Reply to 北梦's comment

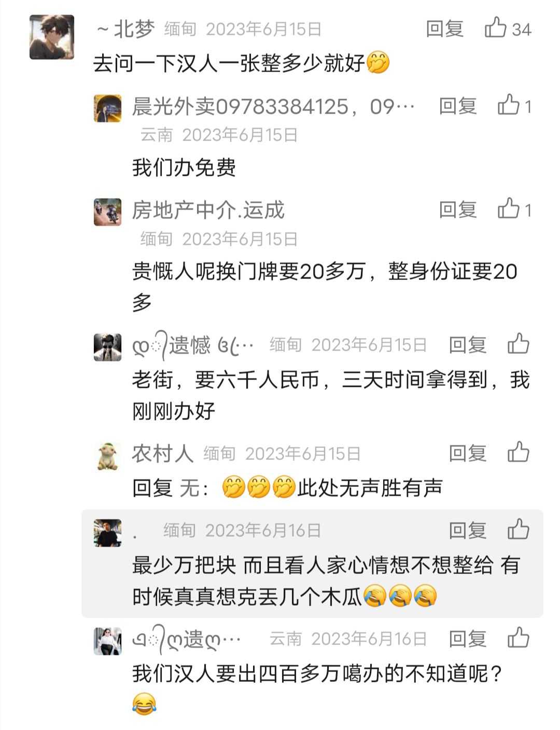tap(445, 29)
